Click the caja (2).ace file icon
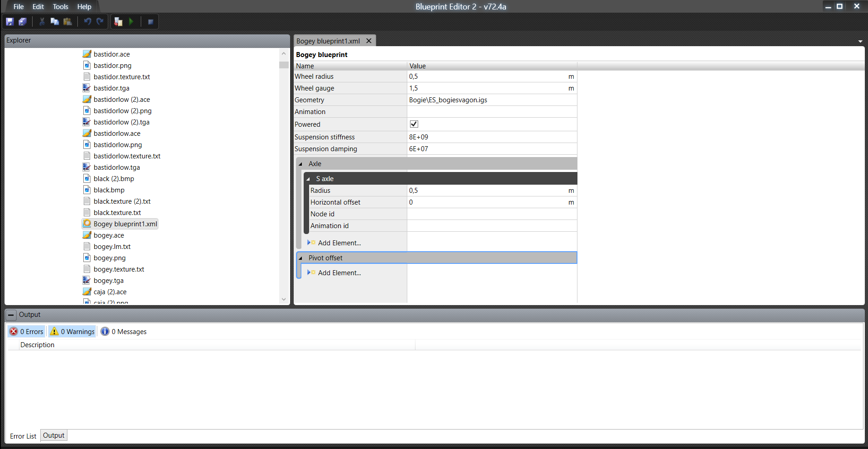 [x=87, y=291]
